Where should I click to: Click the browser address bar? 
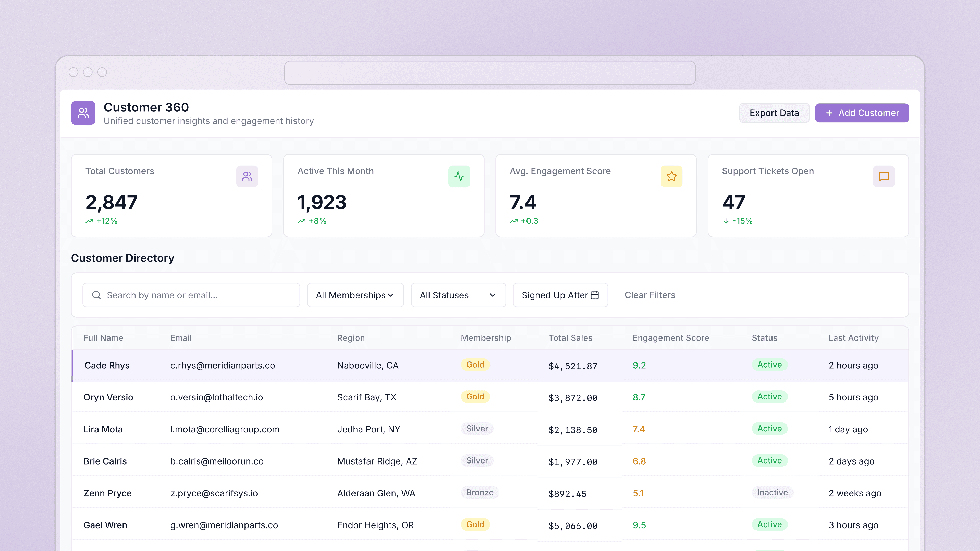point(490,73)
